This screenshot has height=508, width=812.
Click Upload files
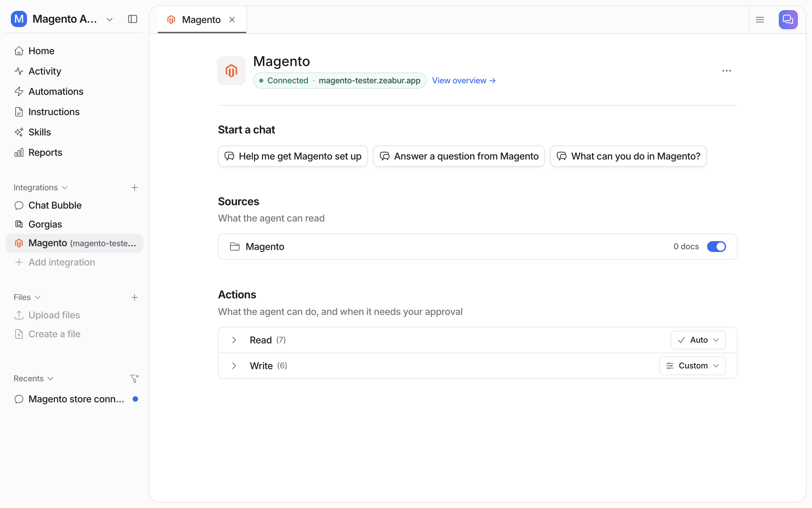click(74, 315)
